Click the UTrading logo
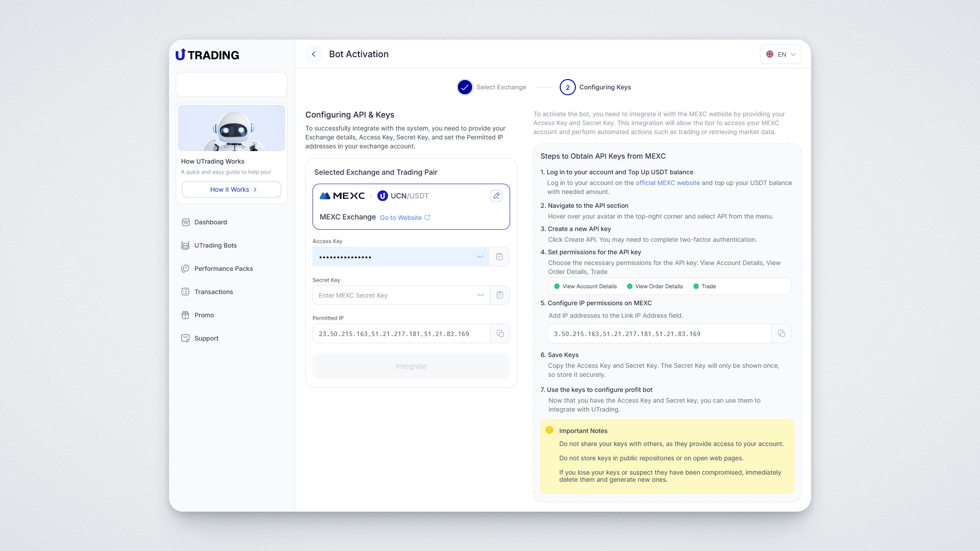 coord(207,55)
